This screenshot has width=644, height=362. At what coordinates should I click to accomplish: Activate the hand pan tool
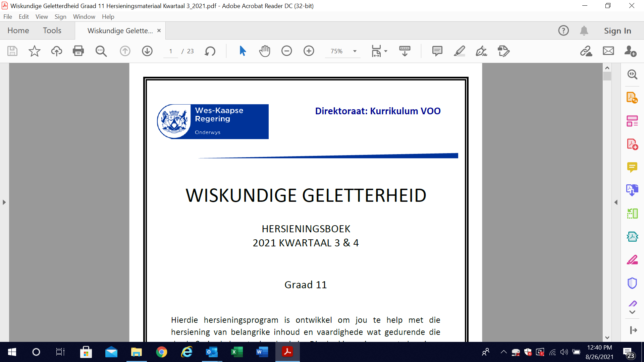pos(264,51)
